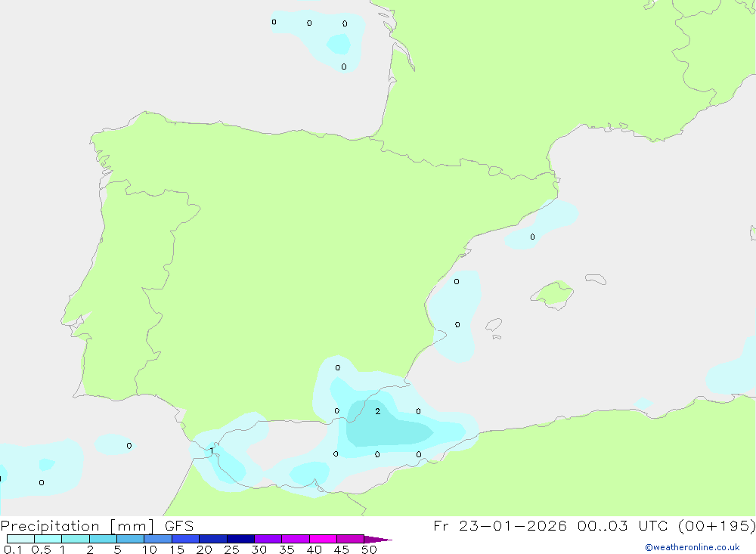Image resolution: width=756 pixels, height=554 pixels.
Task: Open the weatheronline.co.uk copyright link
Action: pos(692,547)
